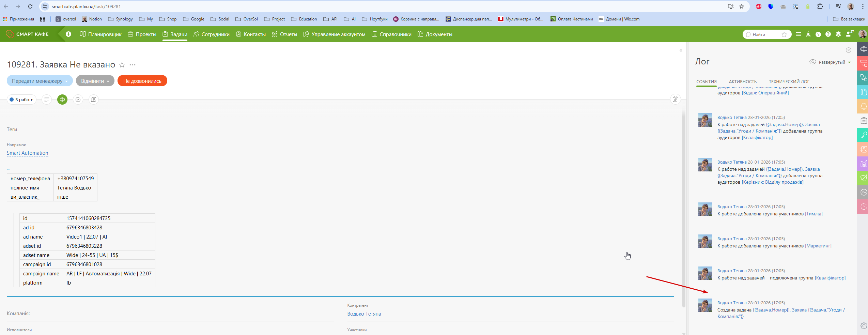
Task: Open teal workflow sidebar panel icon
Action: coord(863,78)
